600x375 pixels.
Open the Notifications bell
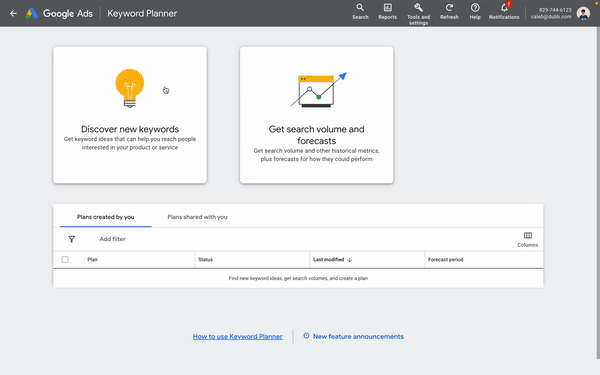(504, 8)
